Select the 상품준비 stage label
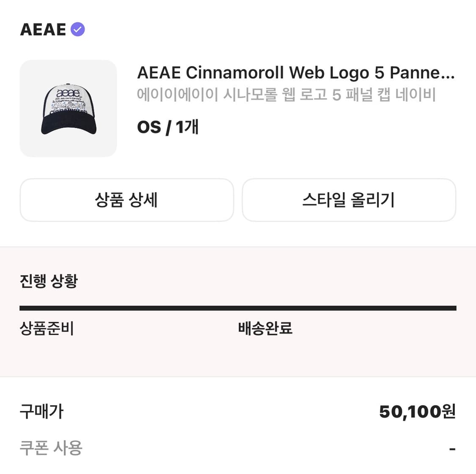 pos(47,328)
